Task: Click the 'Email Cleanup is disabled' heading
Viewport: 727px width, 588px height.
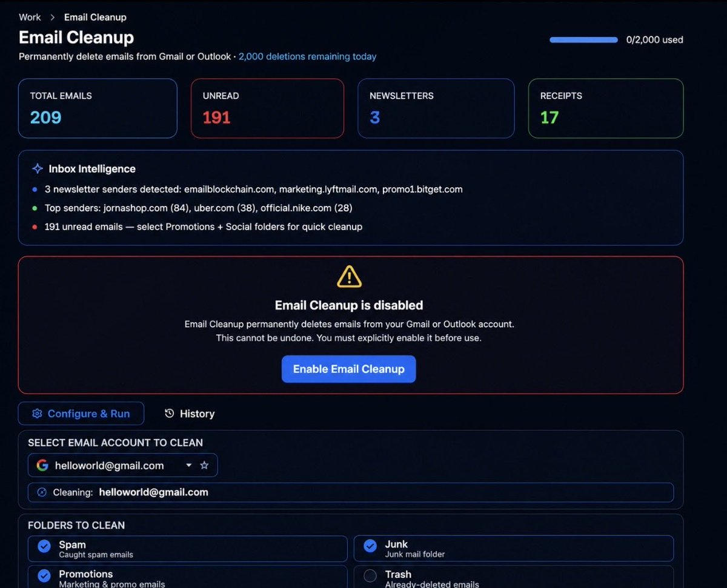Action: coord(349,305)
